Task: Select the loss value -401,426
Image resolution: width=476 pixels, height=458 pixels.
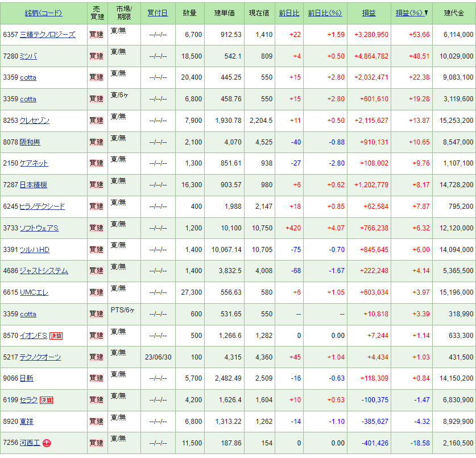Action: coord(375,443)
